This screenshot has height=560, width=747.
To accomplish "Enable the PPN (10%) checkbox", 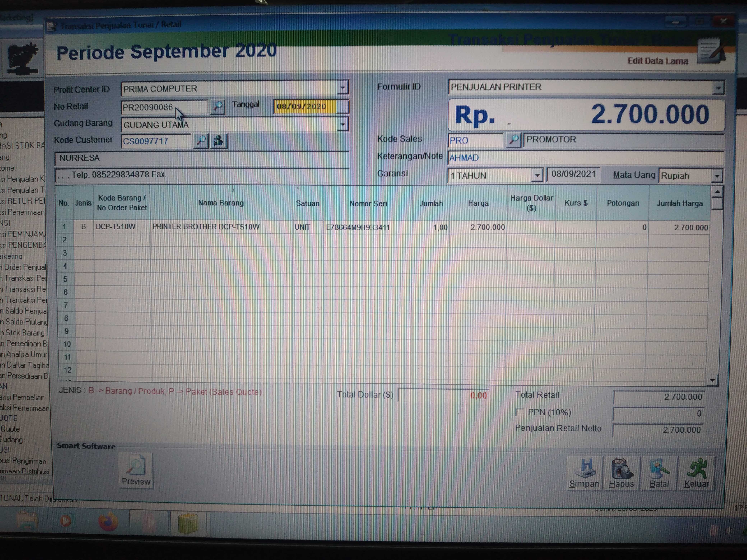I will pos(520,412).
